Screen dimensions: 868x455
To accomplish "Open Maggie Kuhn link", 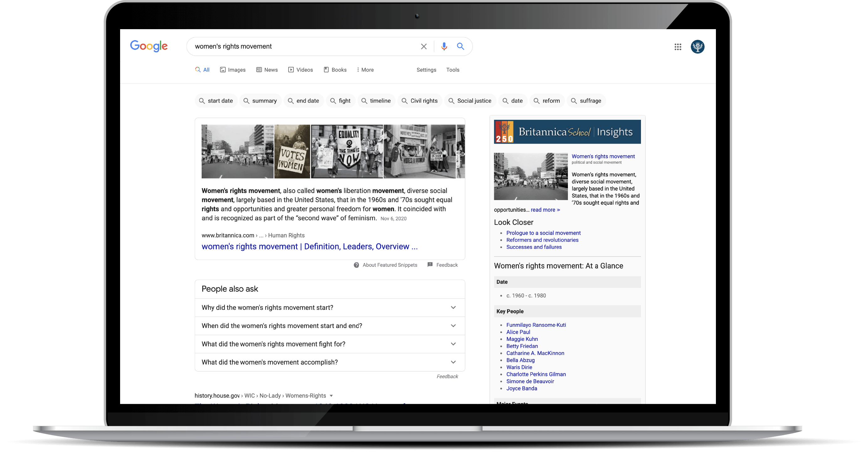I will click(521, 339).
